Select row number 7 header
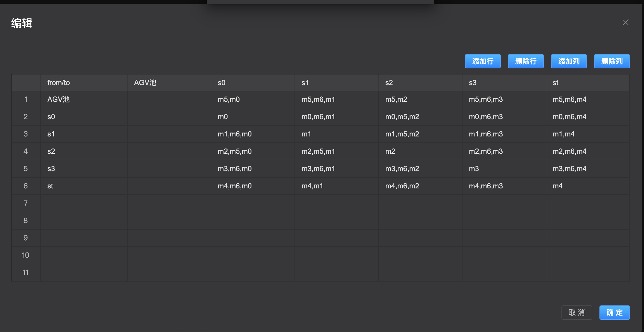The width and height of the screenshot is (644, 332). click(26, 203)
